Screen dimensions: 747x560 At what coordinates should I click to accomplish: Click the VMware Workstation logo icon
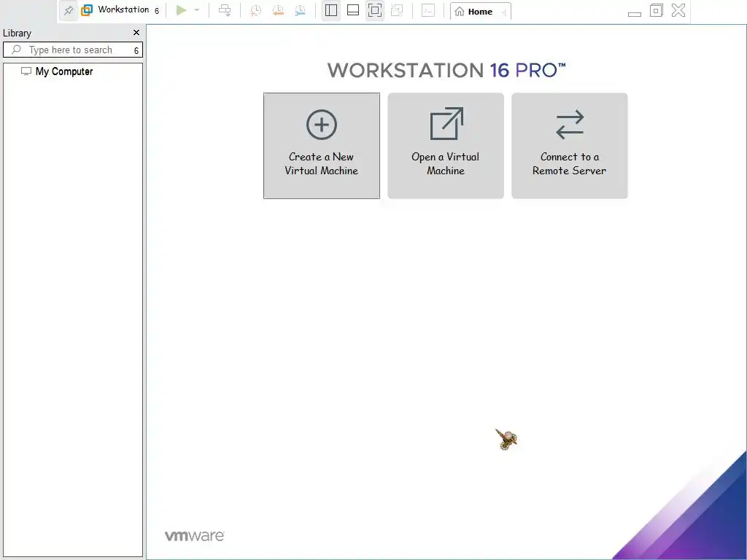[87, 10]
